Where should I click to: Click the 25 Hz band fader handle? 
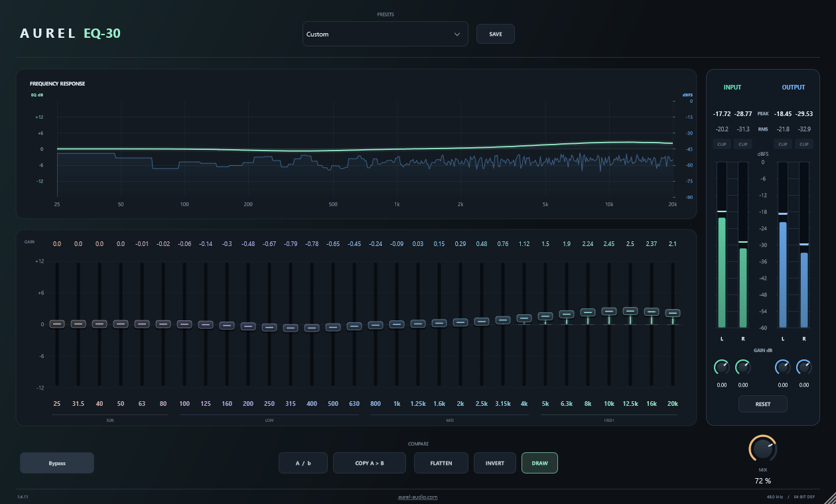tap(57, 324)
